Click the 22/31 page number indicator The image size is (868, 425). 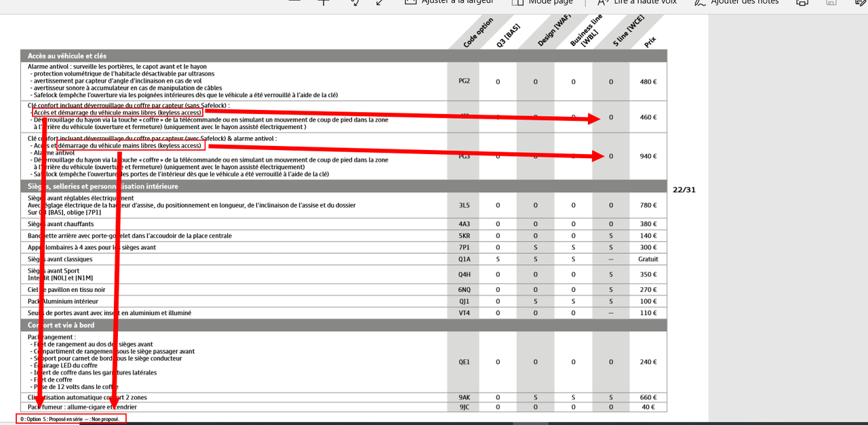click(x=684, y=189)
